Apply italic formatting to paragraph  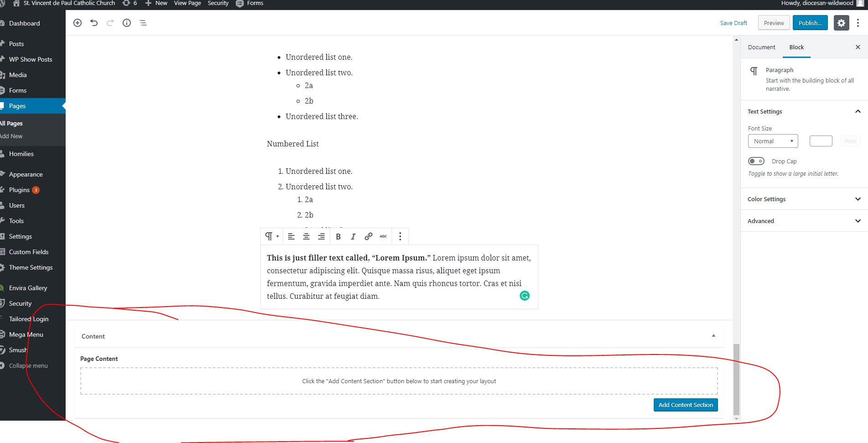coord(353,236)
